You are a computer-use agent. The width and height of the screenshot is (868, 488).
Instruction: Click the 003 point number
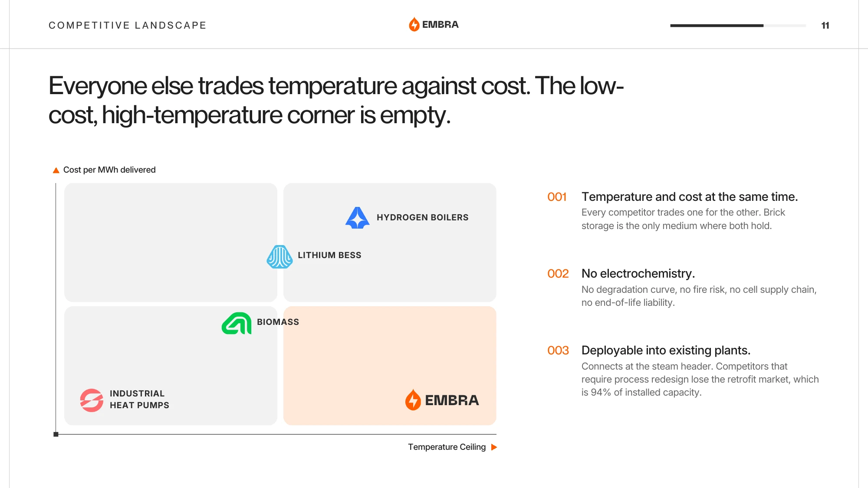tap(558, 350)
